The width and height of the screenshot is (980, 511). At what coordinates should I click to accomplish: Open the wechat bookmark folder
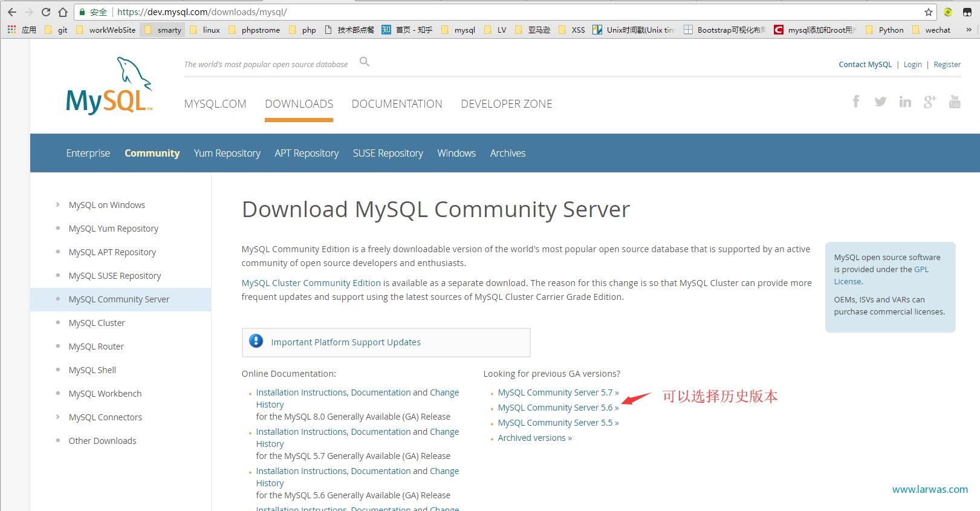point(932,30)
